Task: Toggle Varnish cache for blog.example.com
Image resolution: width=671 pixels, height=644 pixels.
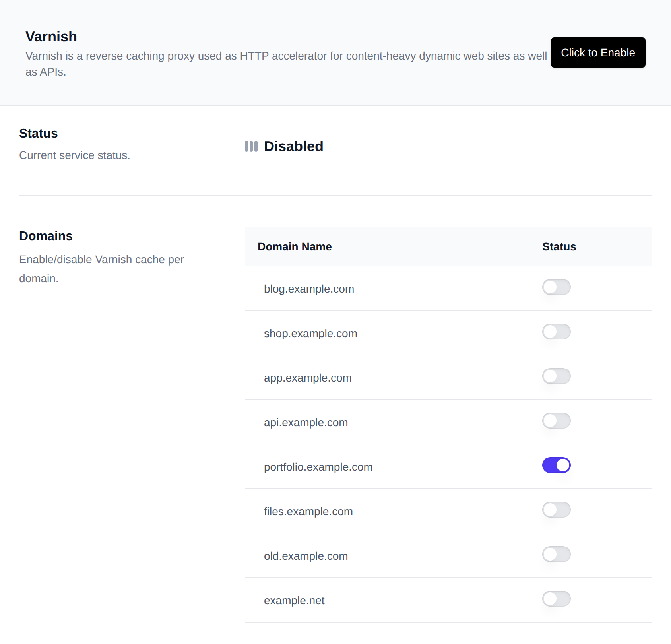Action: pyautogui.click(x=557, y=287)
